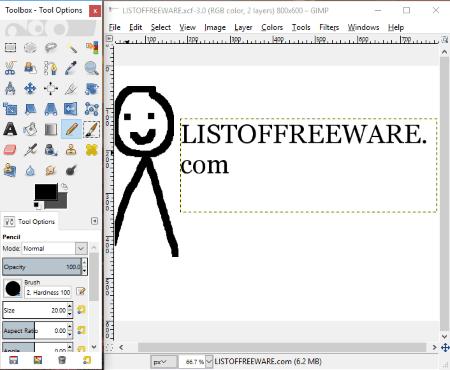Select the Text tool
The image size is (450, 370).
pyautogui.click(x=10, y=129)
